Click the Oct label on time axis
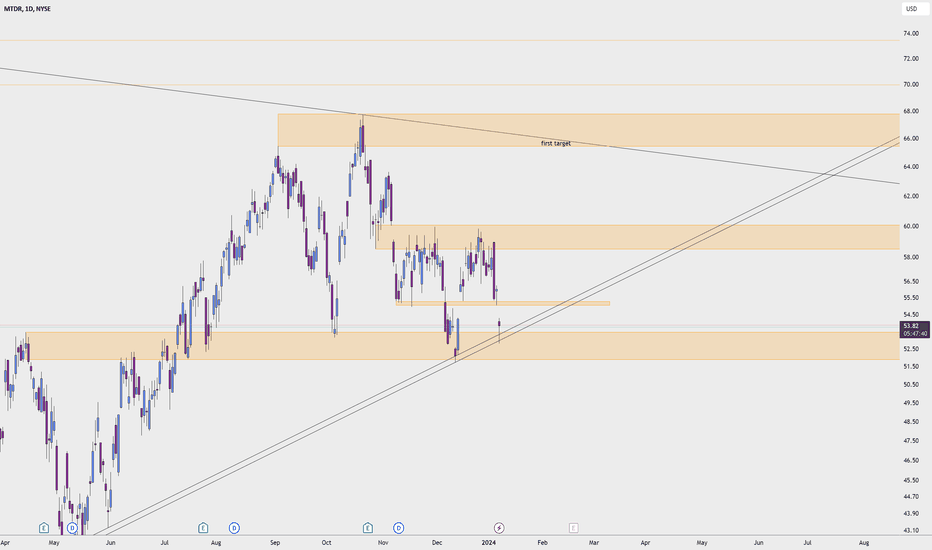932x550 pixels. [x=326, y=543]
